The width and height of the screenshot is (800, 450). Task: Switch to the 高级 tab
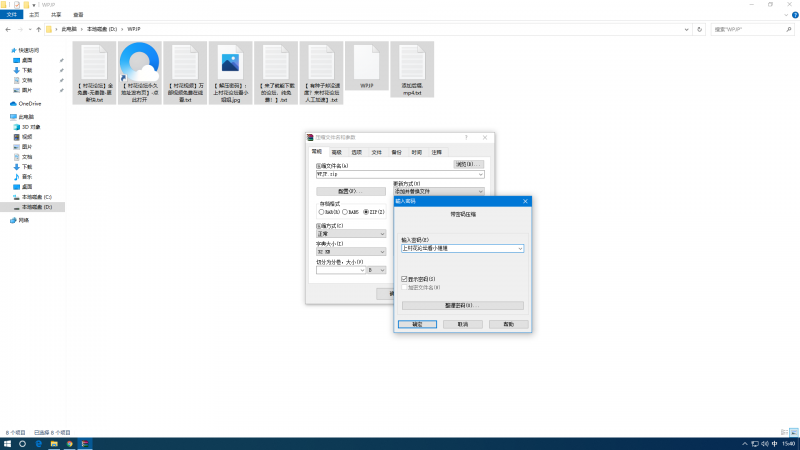(x=336, y=152)
